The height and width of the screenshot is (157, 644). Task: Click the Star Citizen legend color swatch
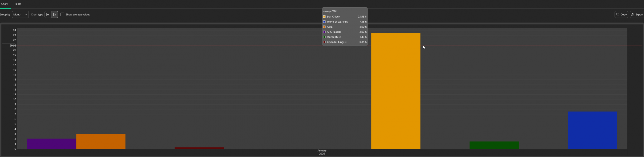(x=324, y=17)
